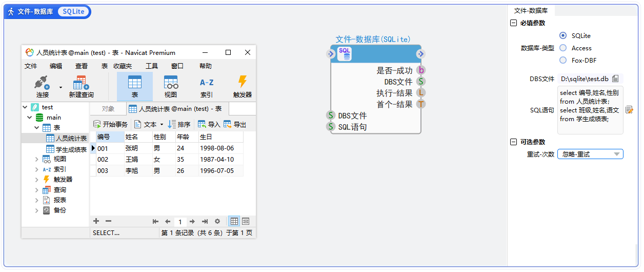This screenshot has width=644, height=272.
Task: Switch to the 对象 tab
Action: coord(108,109)
